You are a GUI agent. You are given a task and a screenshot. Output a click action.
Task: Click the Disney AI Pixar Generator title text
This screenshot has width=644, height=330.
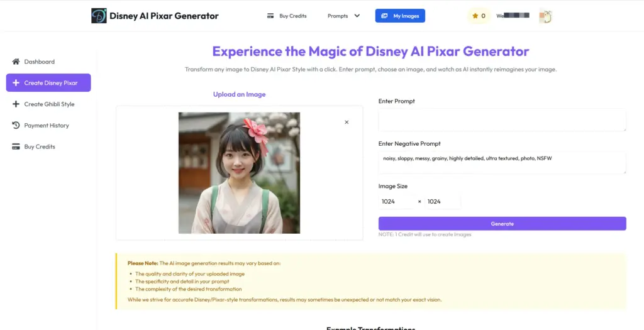tap(164, 16)
